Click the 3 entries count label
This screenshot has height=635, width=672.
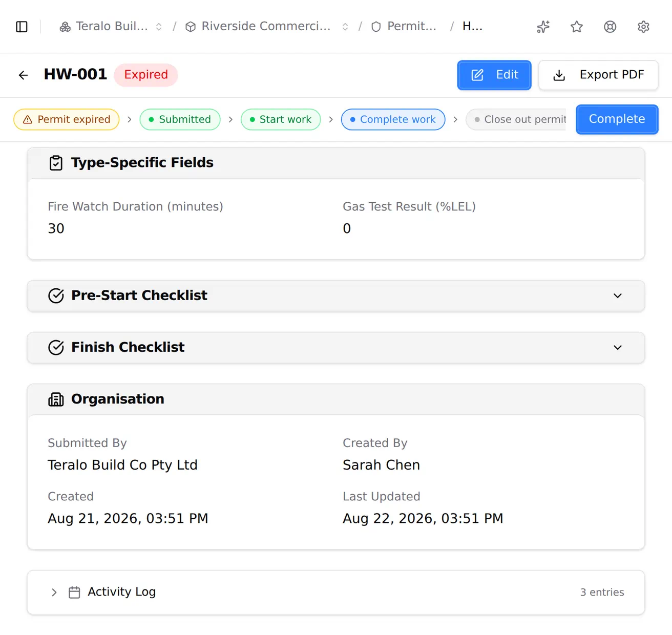[x=602, y=592]
